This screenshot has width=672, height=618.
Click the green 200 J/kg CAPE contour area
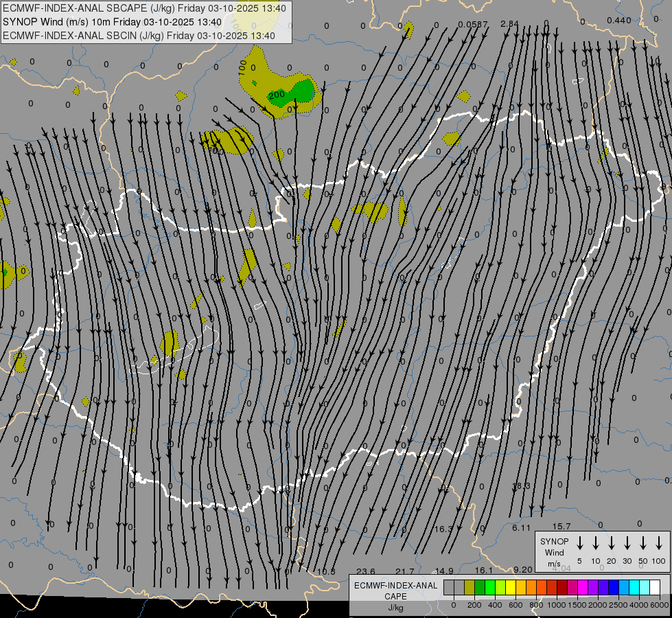point(301,92)
